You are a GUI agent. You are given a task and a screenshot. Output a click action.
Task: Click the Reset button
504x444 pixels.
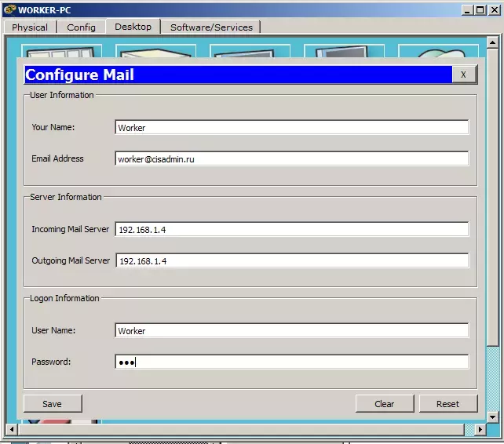click(x=448, y=403)
